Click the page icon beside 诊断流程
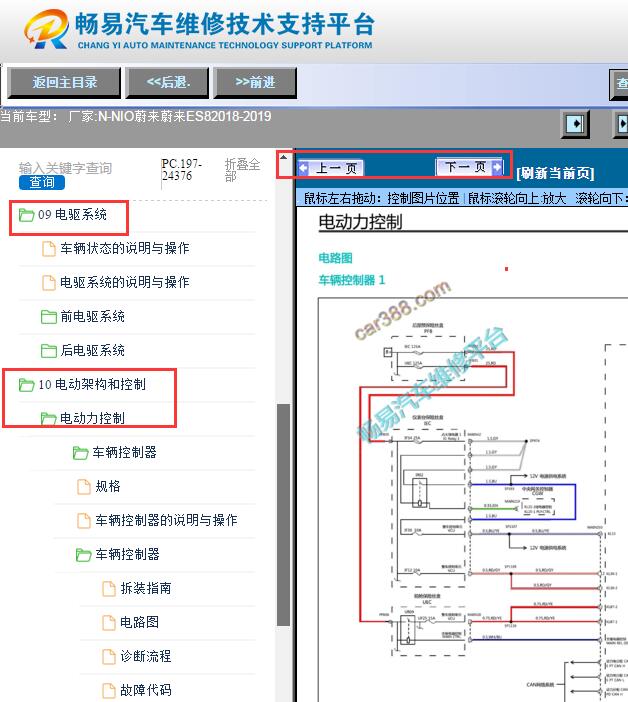628x702 pixels. pos(109,657)
